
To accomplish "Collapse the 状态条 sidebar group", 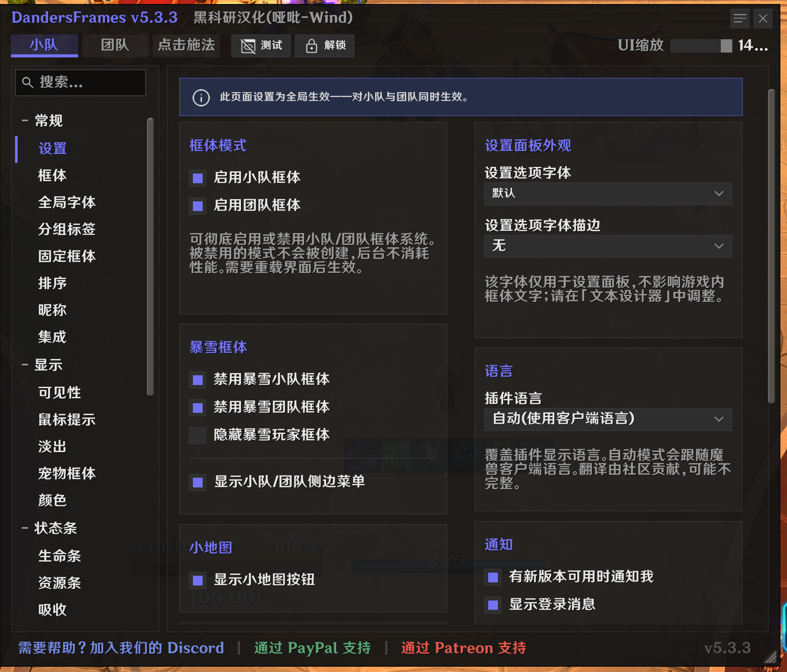I will click(25, 528).
